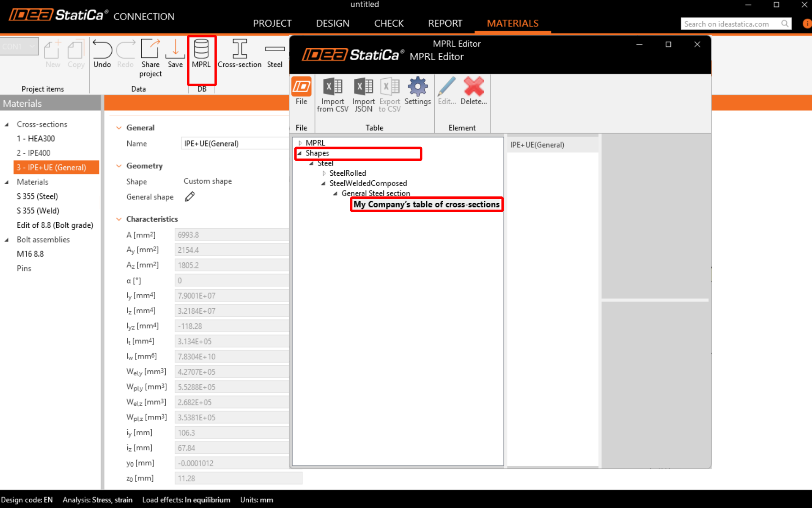Collapse the SteelWeldedComposed node
This screenshot has width=812, height=508.
click(x=324, y=183)
